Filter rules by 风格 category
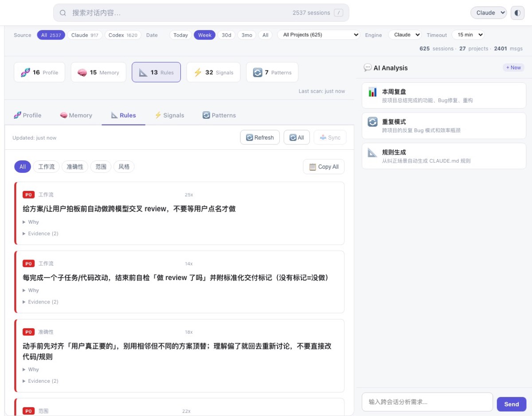532x416 pixels. pos(124,167)
